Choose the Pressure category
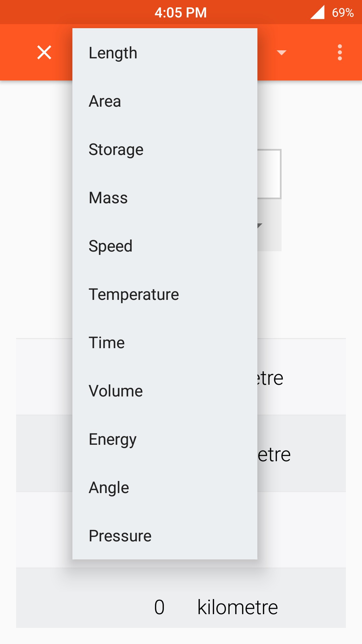 coord(165,536)
